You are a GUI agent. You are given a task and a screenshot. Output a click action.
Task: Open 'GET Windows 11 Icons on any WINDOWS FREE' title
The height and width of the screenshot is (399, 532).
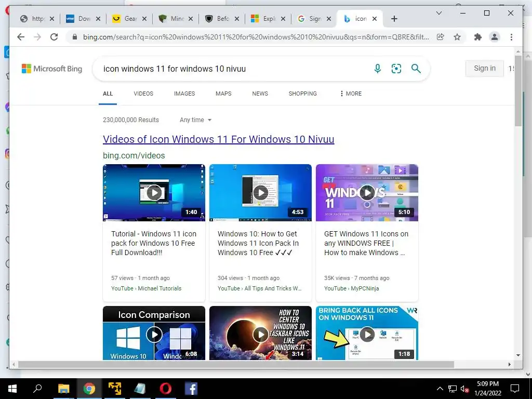click(366, 243)
